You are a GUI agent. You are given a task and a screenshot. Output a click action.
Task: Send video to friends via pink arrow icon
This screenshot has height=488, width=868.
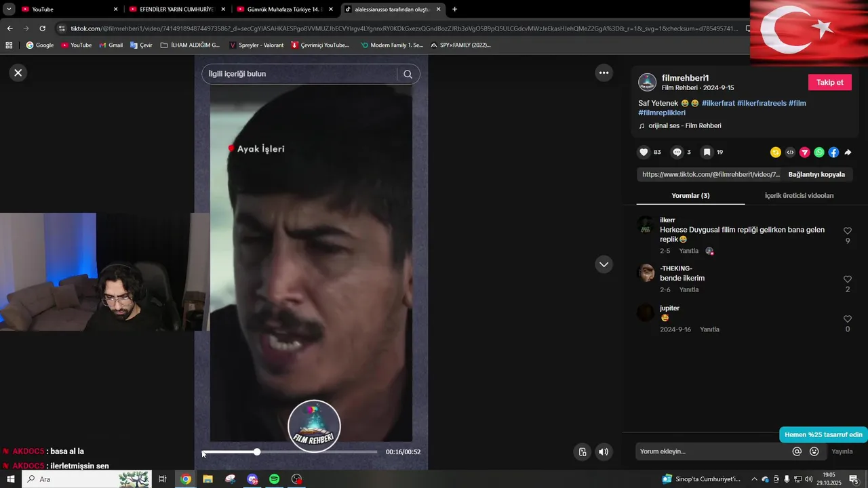tap(805, 152)
